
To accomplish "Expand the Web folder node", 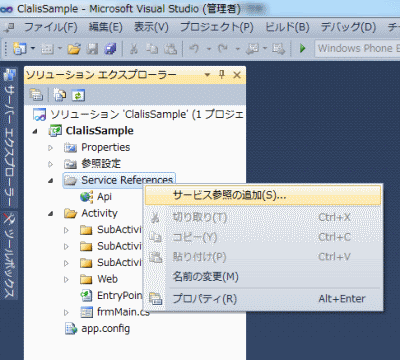I will coord(66,279).
